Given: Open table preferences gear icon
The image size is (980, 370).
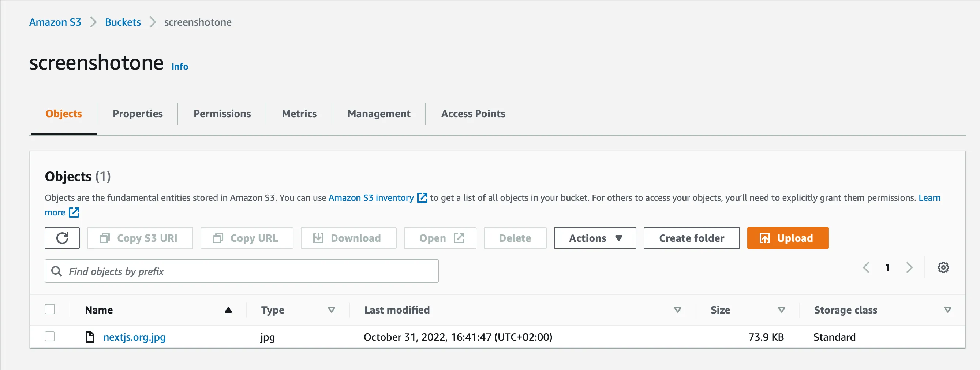Looking at the screenshot, I should (943, 267).
